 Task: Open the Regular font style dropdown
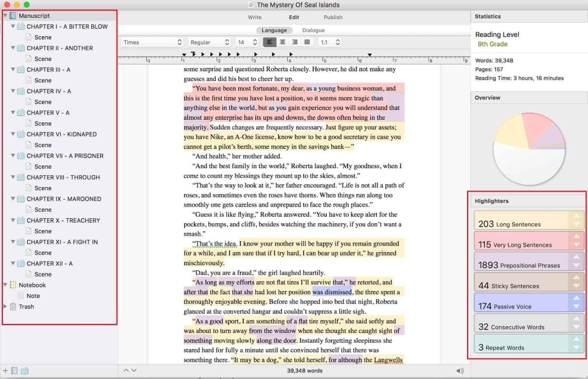209,42
